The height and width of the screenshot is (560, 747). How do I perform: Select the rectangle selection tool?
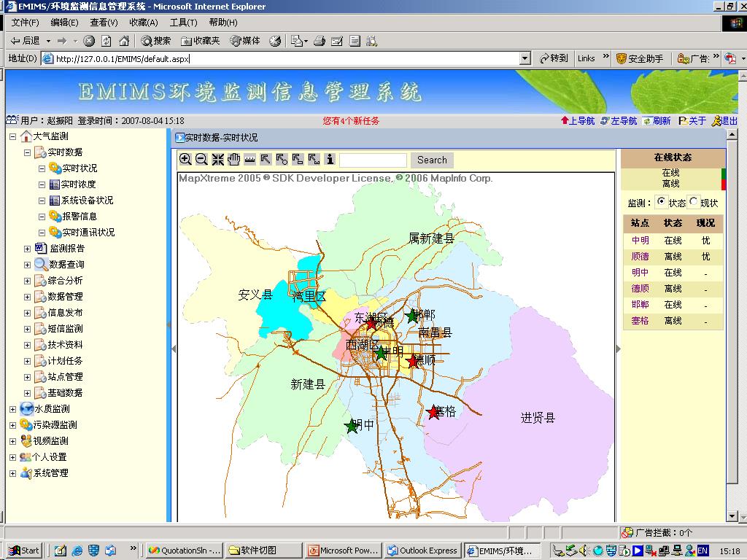point(298,160)
